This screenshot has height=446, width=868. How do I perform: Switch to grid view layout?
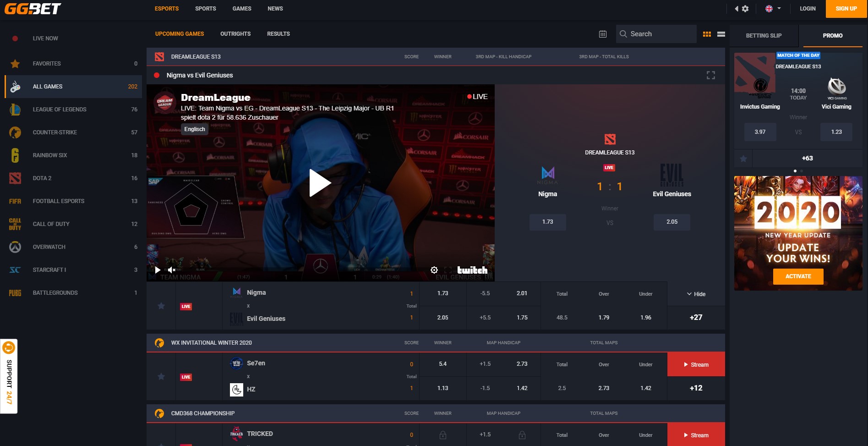pyautogui.click(x=707, y=34)
